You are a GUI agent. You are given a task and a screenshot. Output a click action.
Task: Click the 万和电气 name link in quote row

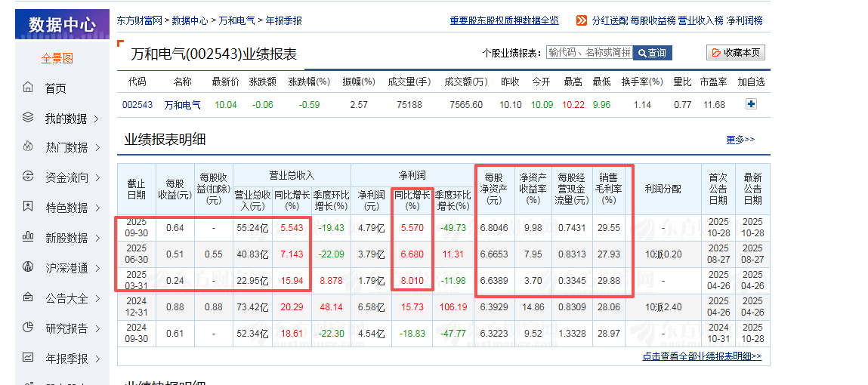tap(182, 104)
